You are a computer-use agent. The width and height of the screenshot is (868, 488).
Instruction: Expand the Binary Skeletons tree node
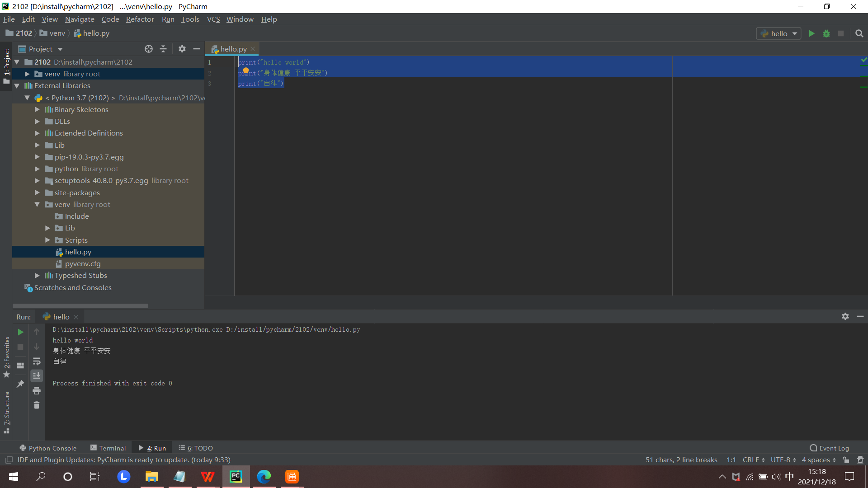point(37,109)
